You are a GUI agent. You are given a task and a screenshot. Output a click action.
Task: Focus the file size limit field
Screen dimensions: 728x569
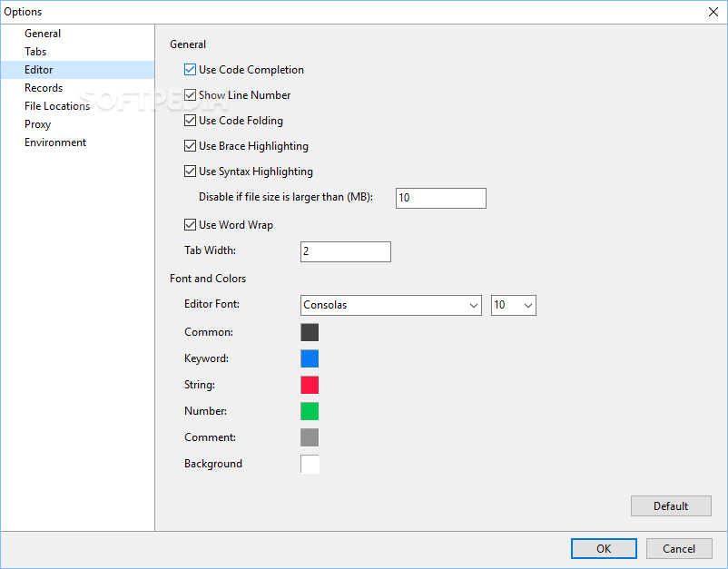(x=441, y=198)
